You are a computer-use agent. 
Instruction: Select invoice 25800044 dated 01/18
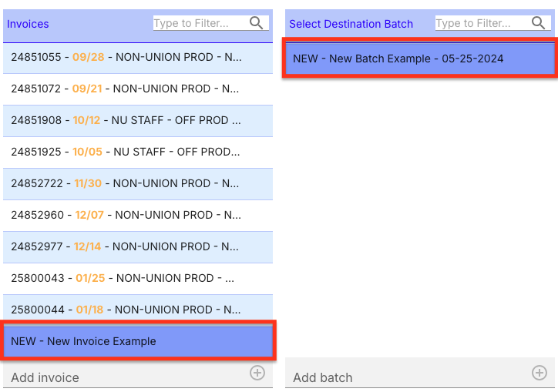[138, 309]
